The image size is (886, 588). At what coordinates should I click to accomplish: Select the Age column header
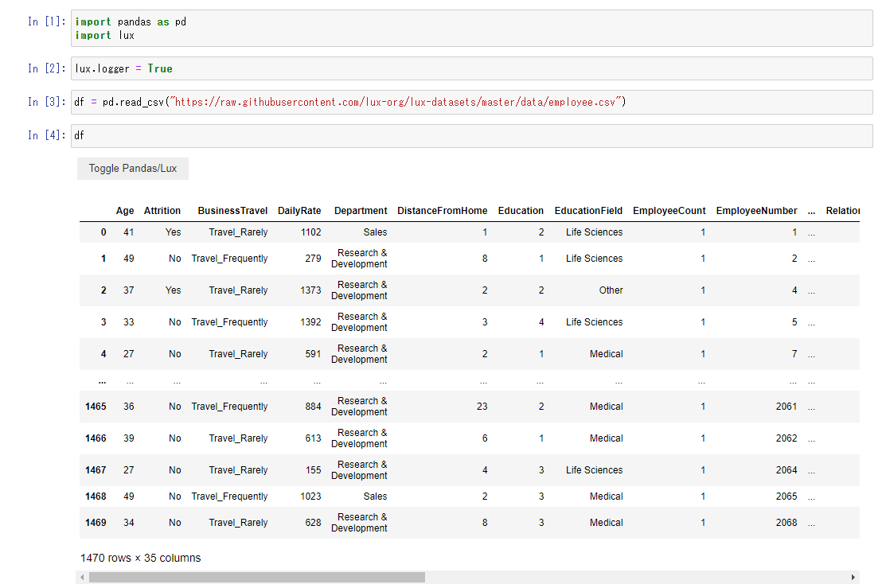coord(125,210)
